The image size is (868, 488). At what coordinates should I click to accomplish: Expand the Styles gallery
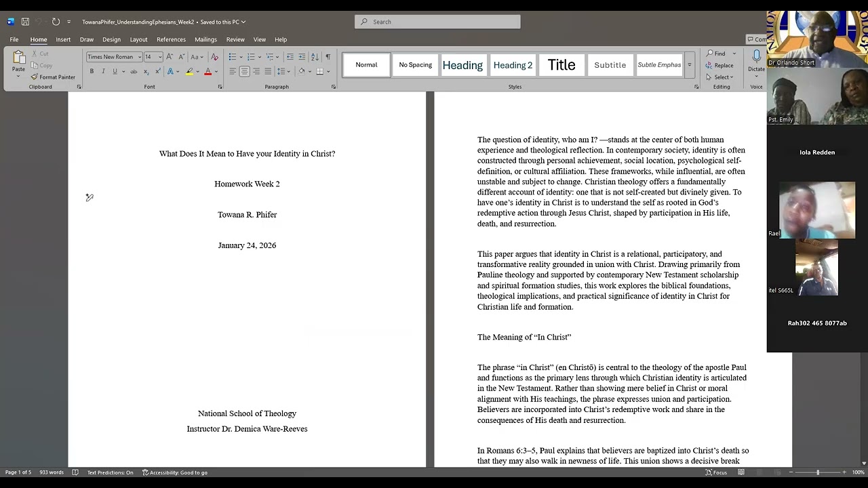click(690, 65)
